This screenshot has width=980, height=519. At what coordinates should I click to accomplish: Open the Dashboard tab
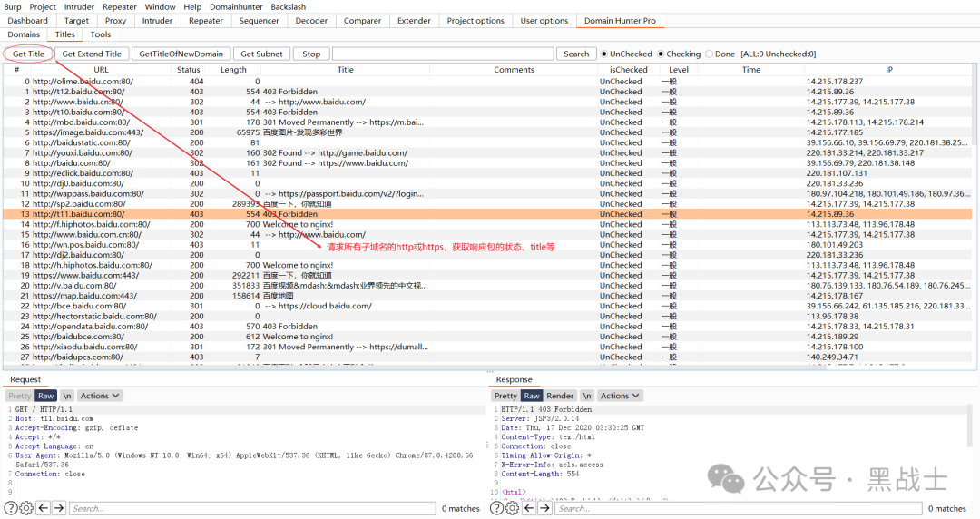(x=27, y=21)
